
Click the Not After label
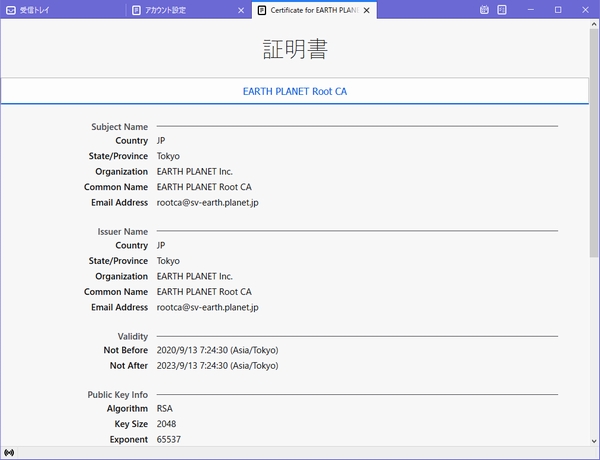(x=129, y=366)
